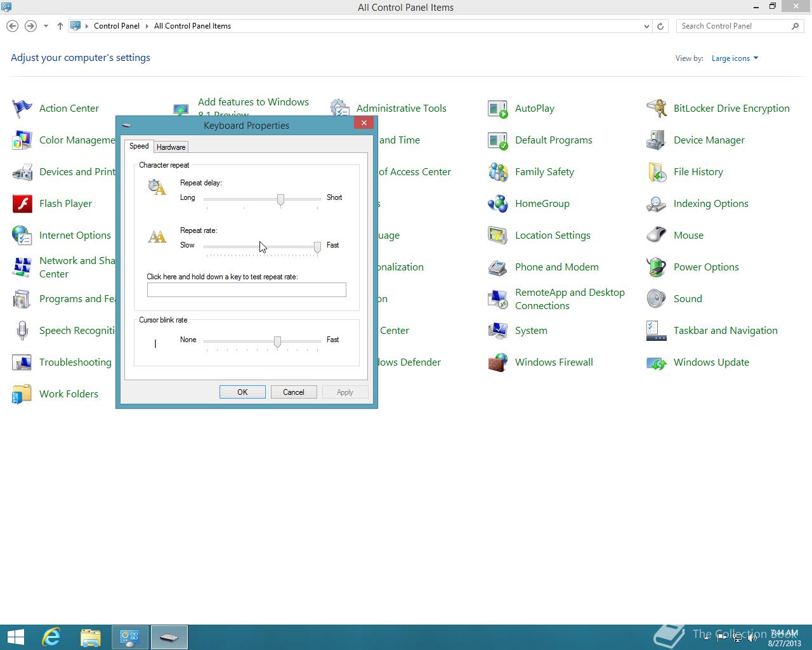Image resolution: width=812 pixels, height=650 pixels.
Task: Open the System icon
Action: point(498,331)
